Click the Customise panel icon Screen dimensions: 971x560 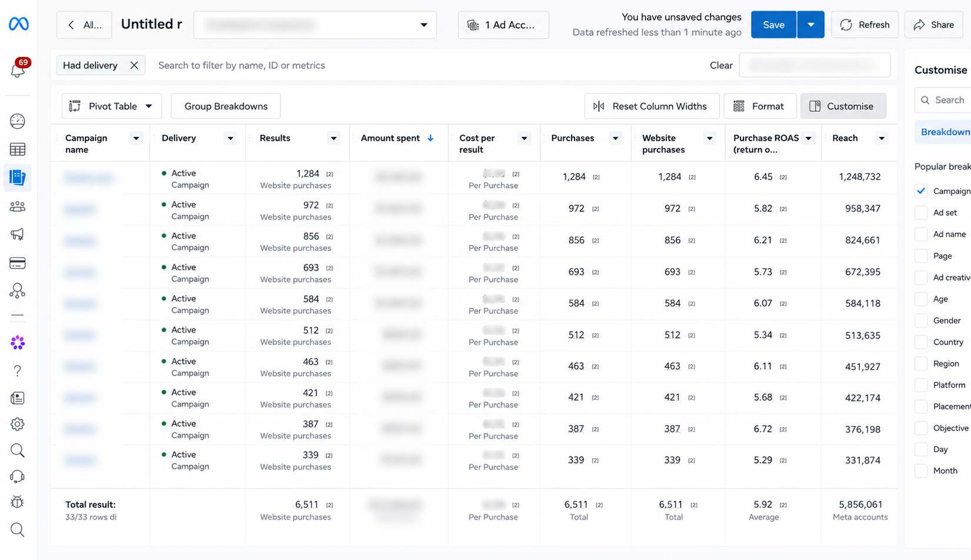click(x=815, y=106)
